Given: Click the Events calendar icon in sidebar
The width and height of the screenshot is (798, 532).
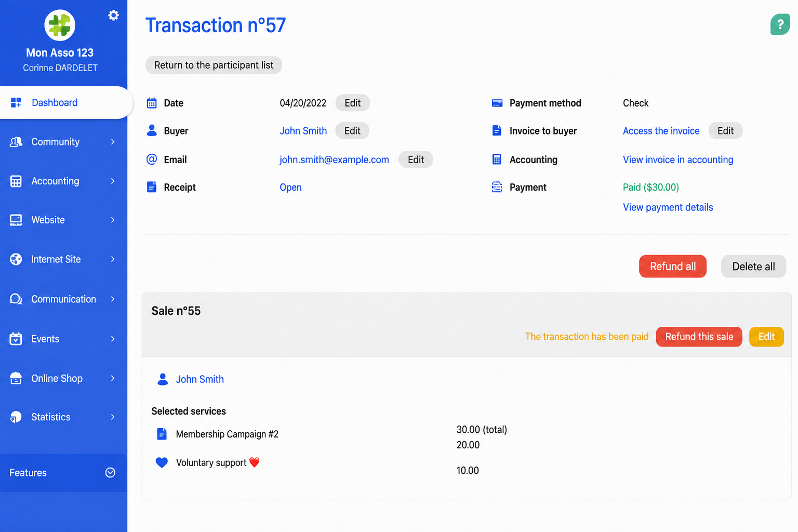Looking at the screenshot, I should coord(16,339).
